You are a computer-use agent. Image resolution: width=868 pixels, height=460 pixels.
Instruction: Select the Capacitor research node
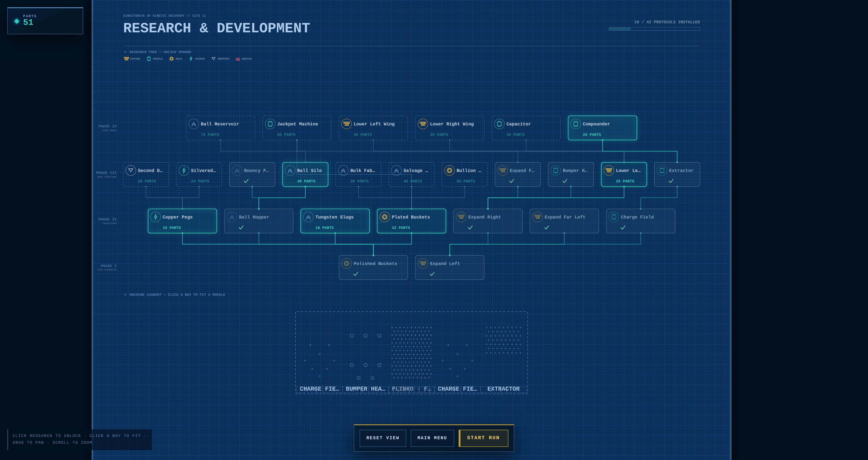[x=526, y=128]
